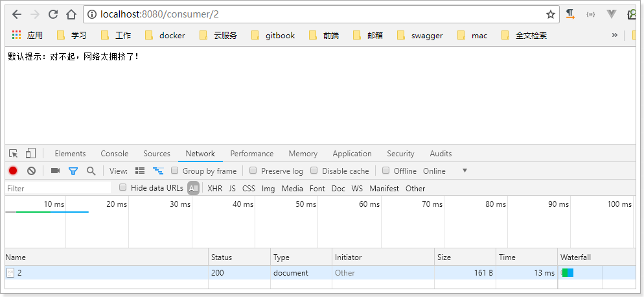Switch to the Console tab
Viewport: 644px width, 297px height.
point(114,154)
